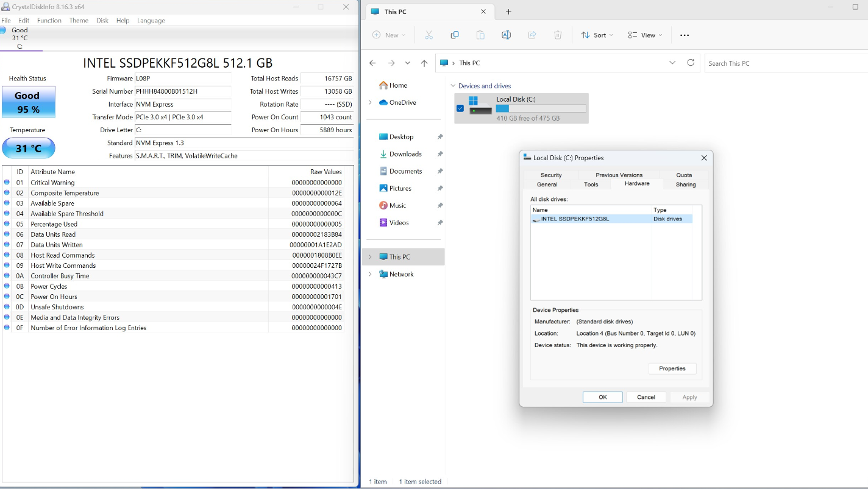This screenshot has width=868, height=489.
Task: Click the Paste clipboard icon in Explorer toolbar
Action: 480,35
